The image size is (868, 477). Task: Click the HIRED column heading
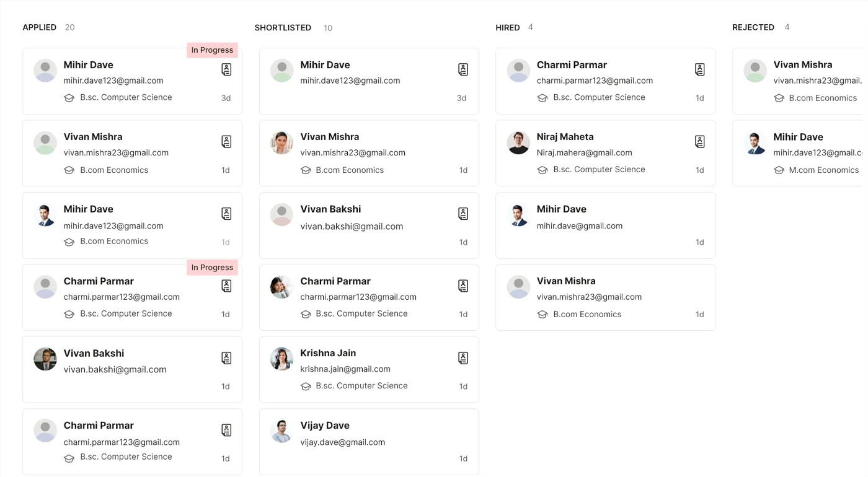507,27
